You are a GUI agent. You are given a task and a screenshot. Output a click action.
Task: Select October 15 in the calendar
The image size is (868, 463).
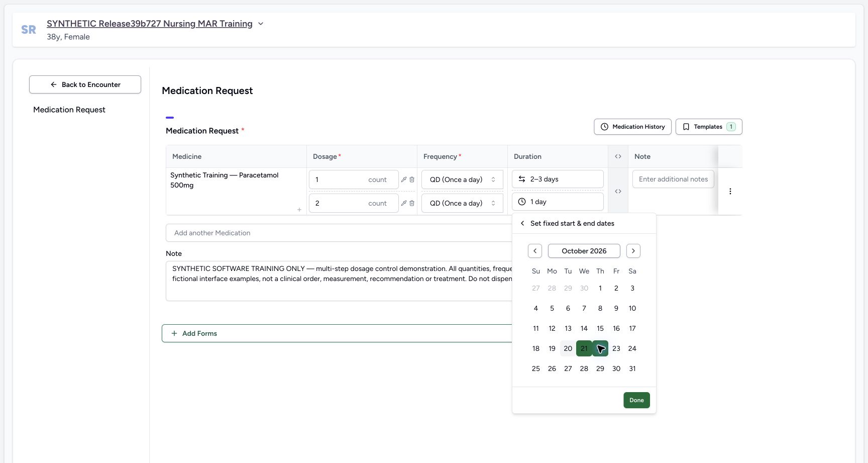(600, 328)
